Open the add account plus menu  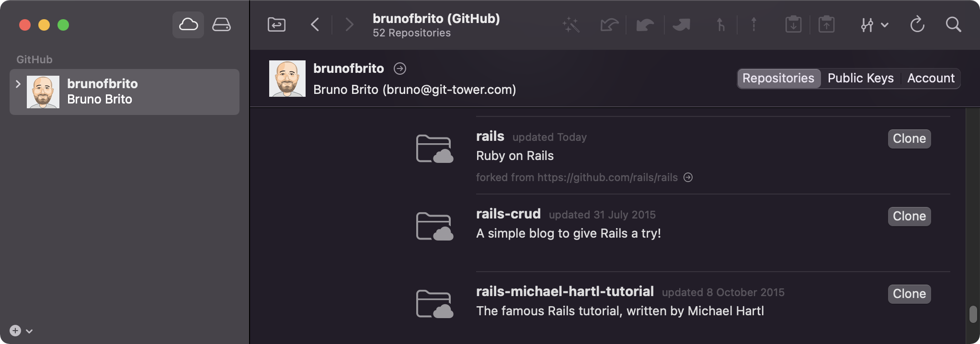pyautogui.click(x=21, y=331)
